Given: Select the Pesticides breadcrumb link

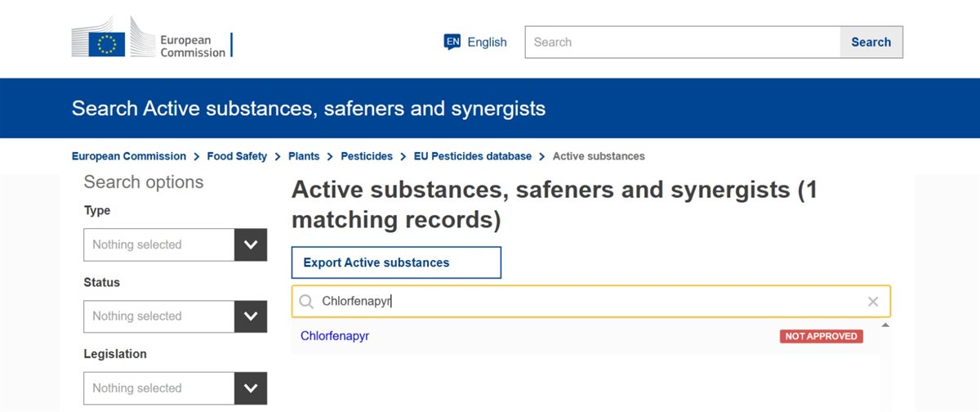Looking at the screenshot, I should coord(367,156).
